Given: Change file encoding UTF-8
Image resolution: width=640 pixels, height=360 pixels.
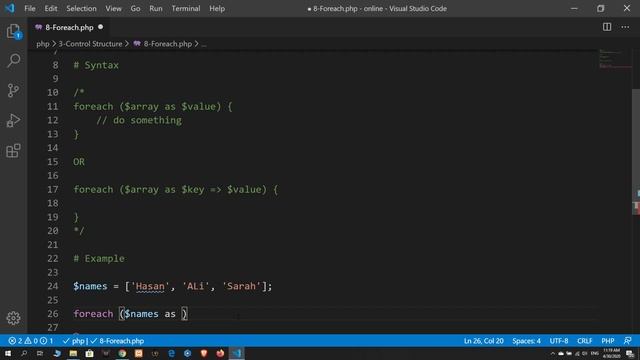Looking at the screenshot, I should [558, 340].
